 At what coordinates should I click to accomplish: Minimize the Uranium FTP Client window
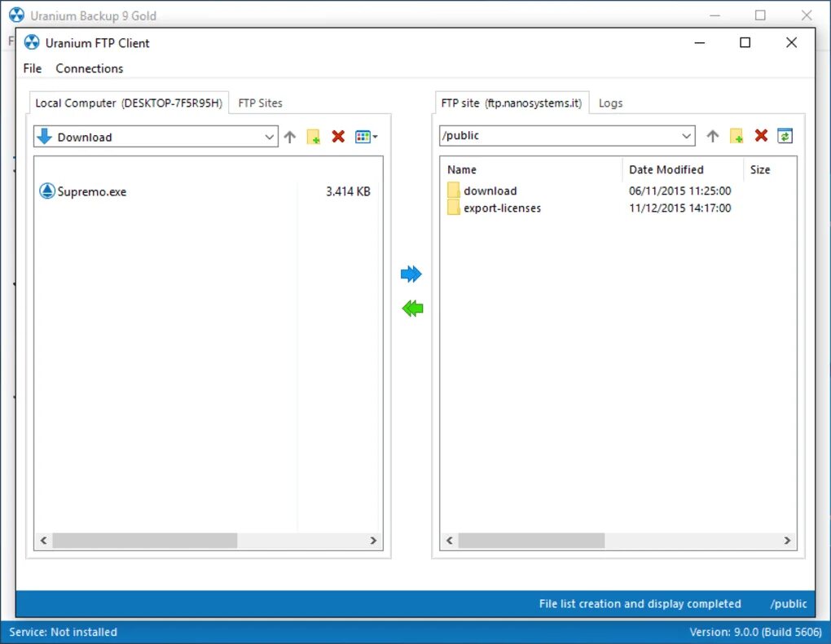pyautogui.click(x=700, y=42)
